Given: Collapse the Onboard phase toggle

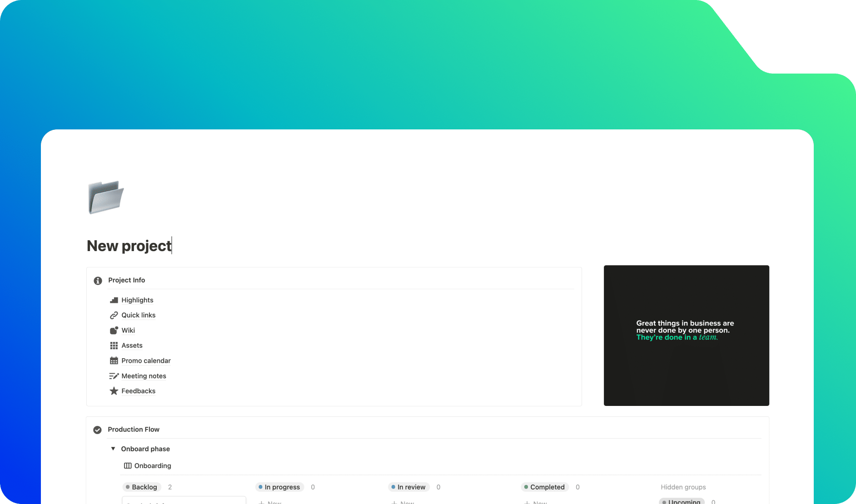Looking at the screenshot, I should [x=113, y=449].
